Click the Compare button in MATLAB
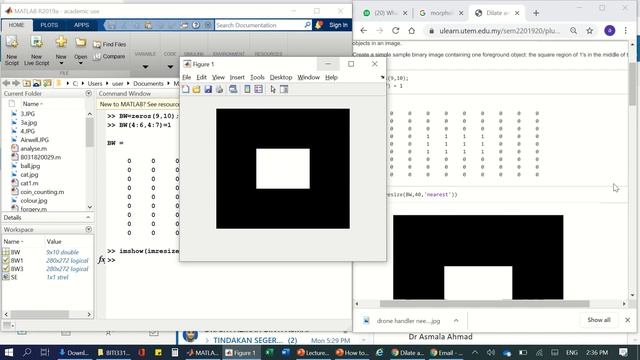 point(109,56)
